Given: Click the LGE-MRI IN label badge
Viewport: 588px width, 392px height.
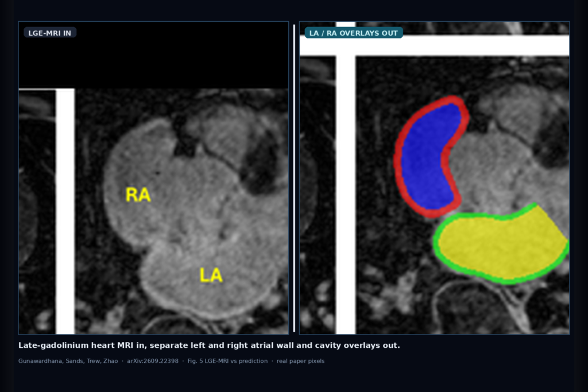Looking at the screenshot, I should pos(50,33).
